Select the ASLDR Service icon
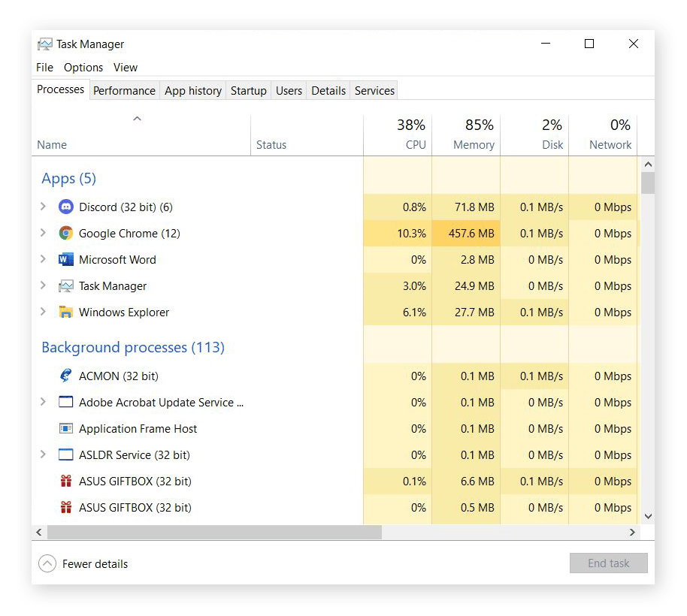Viewport: 687px width, 616px height. 65,454
